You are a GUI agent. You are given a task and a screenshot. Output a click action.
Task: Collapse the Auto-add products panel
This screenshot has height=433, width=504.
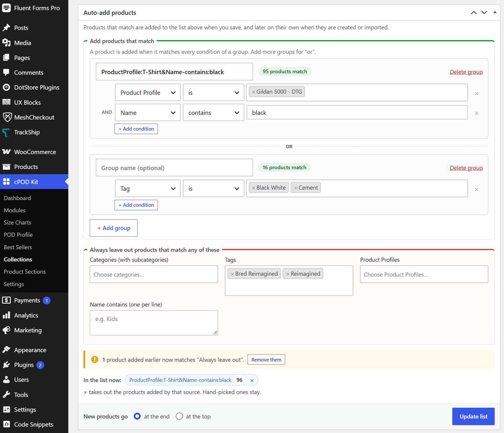[x=495, y=12]
